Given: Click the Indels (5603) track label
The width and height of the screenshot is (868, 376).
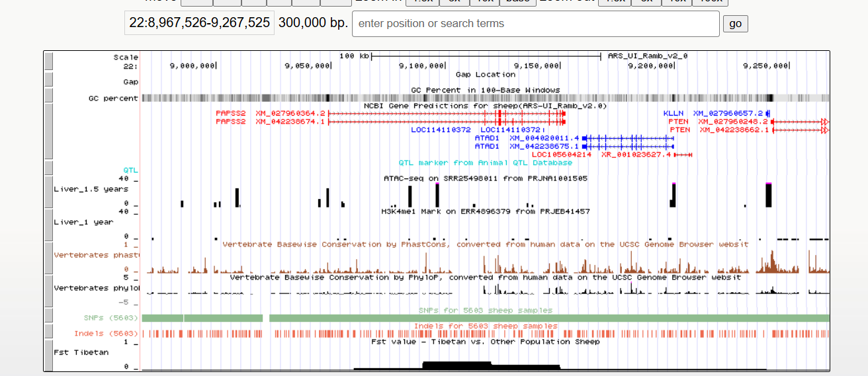Looking at the screenshot, I should [107, 334].
